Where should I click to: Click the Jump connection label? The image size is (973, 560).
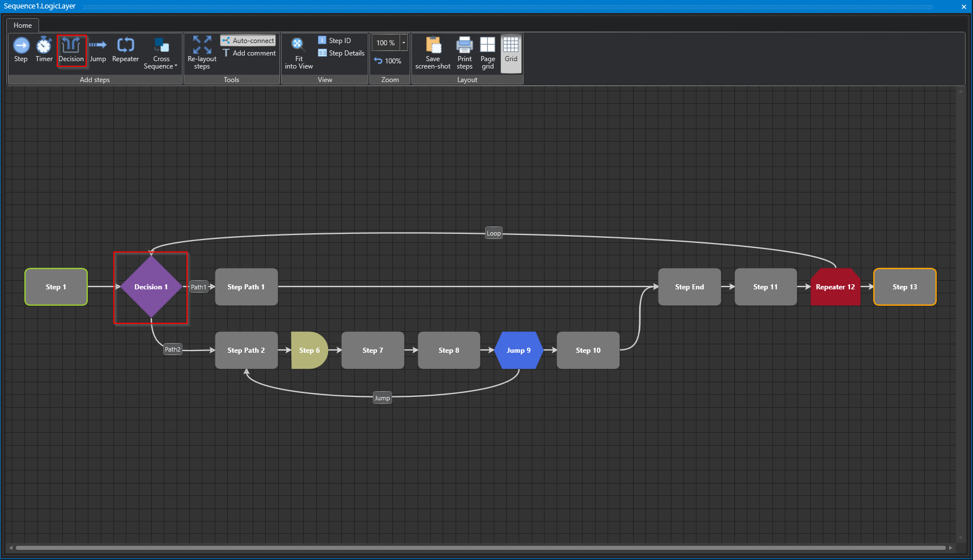point(383,398)
